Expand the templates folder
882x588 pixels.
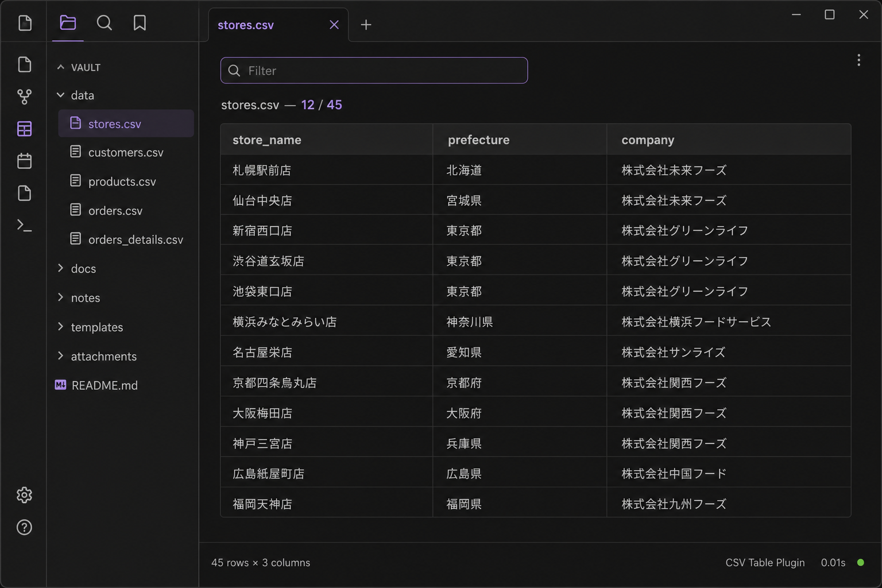coord(60,326)
